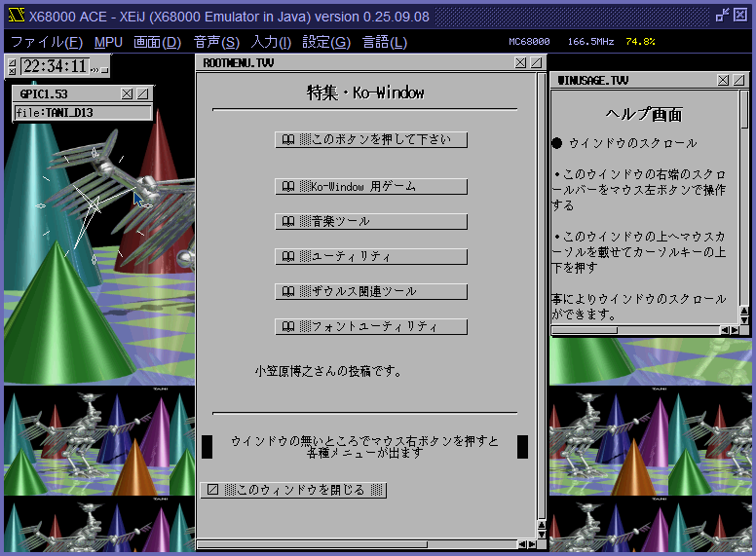Click scroll-left arrow in WINUSAGE.TVV help window

pyautogui.click(x=725, y=330)
